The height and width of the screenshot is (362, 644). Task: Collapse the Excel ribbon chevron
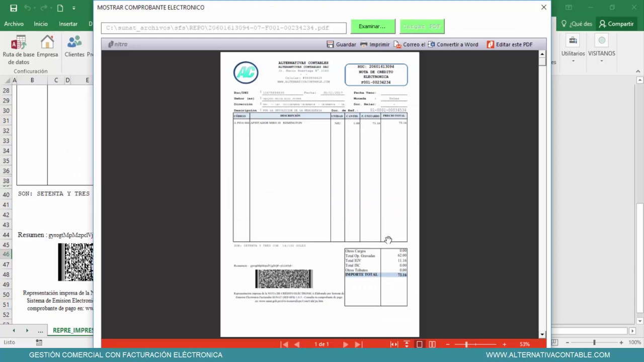637,71
